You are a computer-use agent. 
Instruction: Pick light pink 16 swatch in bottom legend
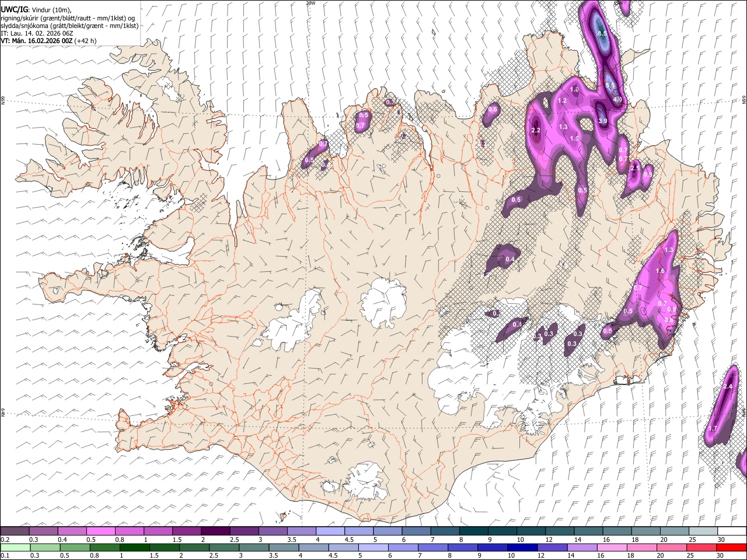click(x=612, y=547)
